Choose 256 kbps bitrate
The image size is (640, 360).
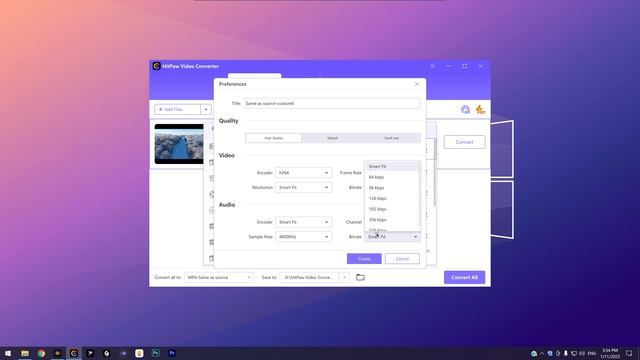(391, 220)
